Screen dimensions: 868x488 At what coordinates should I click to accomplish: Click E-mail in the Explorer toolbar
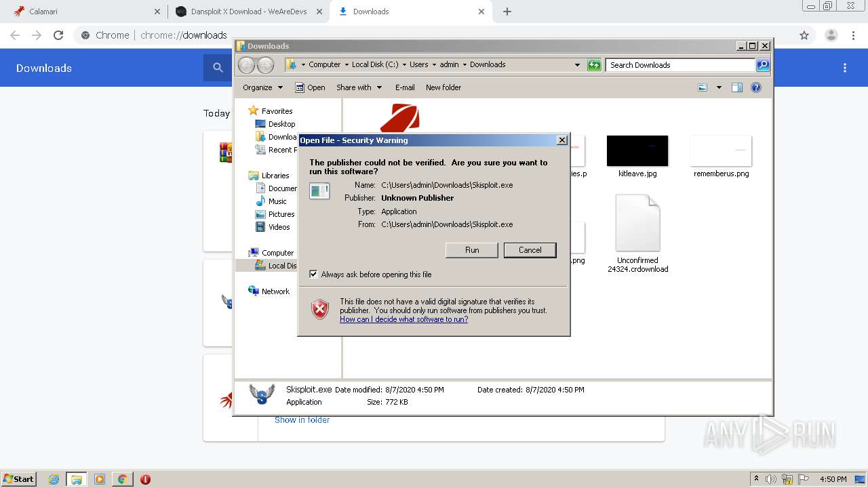(405, 87)
